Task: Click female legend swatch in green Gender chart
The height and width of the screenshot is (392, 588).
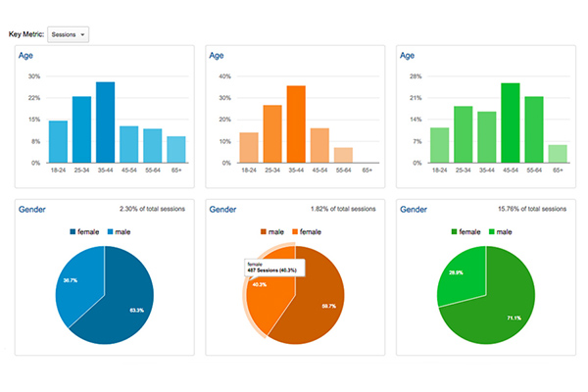Action: click(x=453, y=231)
